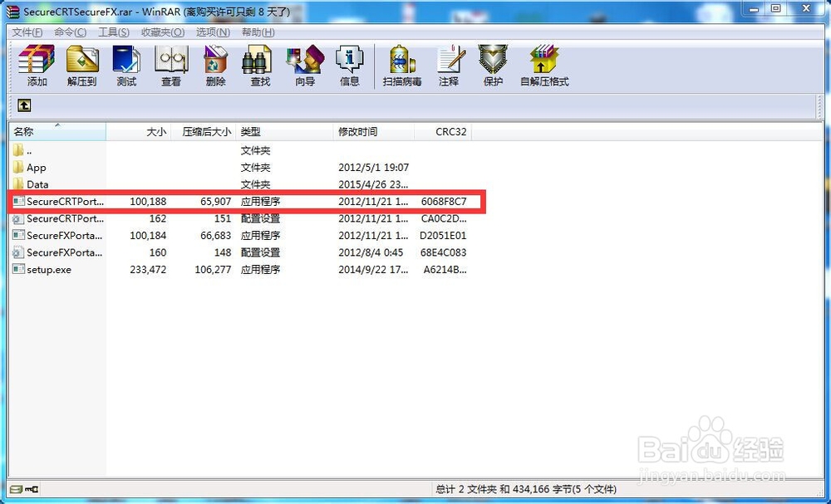Click the 保护 (Protect) shield icon

pos(492,59)
